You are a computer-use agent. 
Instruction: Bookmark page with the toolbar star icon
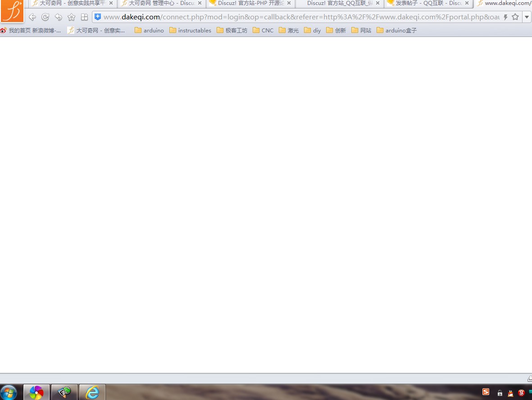pos(71,17)
